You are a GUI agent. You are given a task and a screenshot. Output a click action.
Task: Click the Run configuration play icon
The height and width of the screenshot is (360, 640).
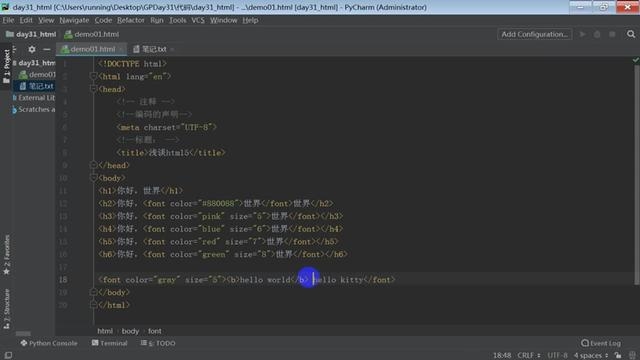[x=582, y=34]
